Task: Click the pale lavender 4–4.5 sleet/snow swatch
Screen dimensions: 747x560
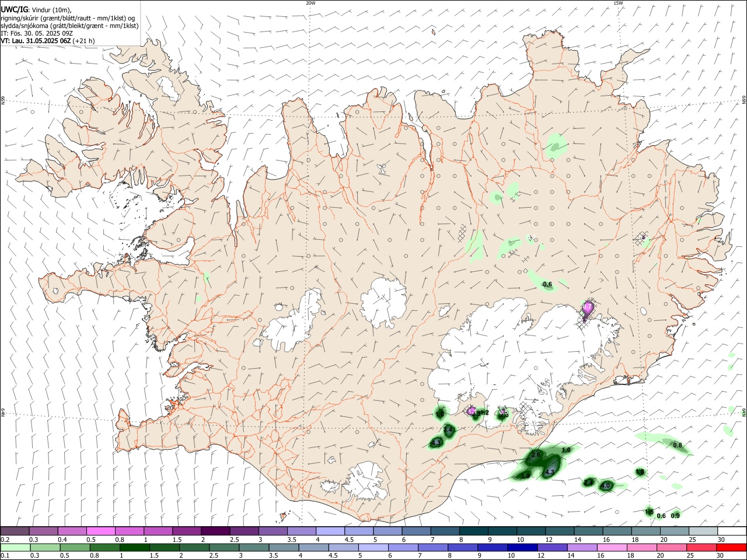Action: (x=330, y=531)
